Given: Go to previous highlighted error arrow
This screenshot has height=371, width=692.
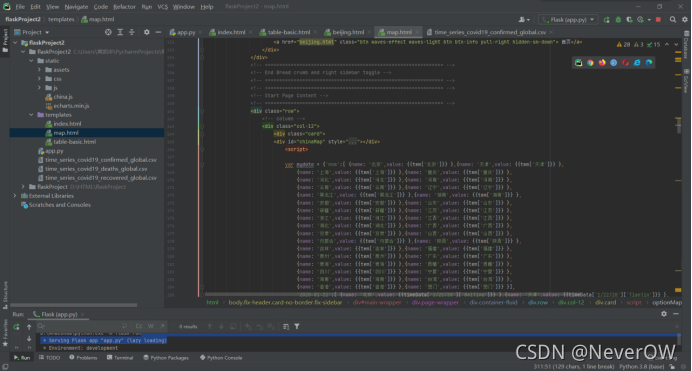Looking at the screenshot, I should click(667, 45).
